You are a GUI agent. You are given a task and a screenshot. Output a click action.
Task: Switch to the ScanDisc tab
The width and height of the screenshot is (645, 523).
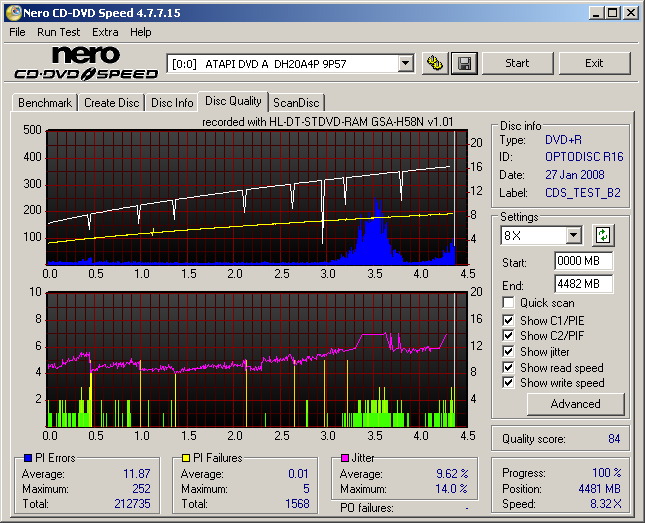(296, 102)
